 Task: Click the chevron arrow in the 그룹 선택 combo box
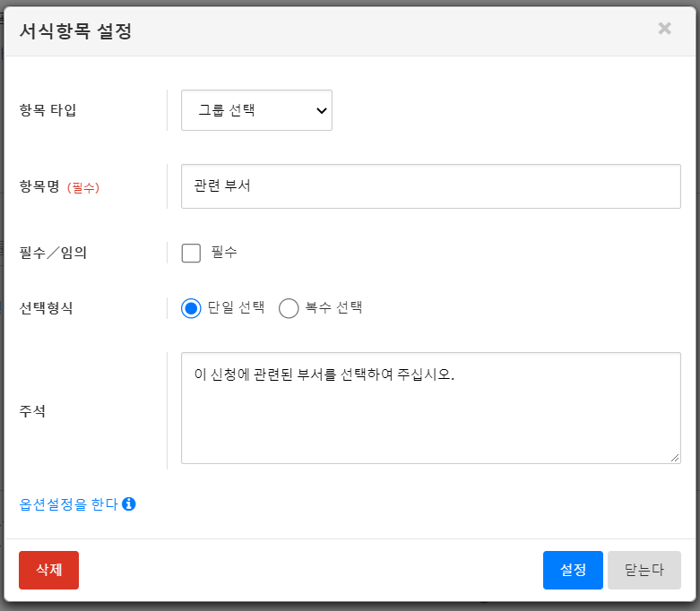pos(321,111)
